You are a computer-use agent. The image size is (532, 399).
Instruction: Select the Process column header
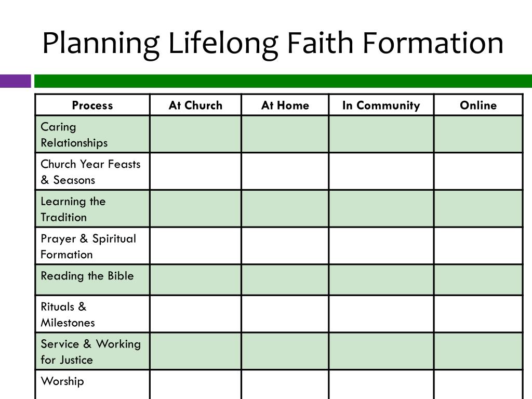92,105
